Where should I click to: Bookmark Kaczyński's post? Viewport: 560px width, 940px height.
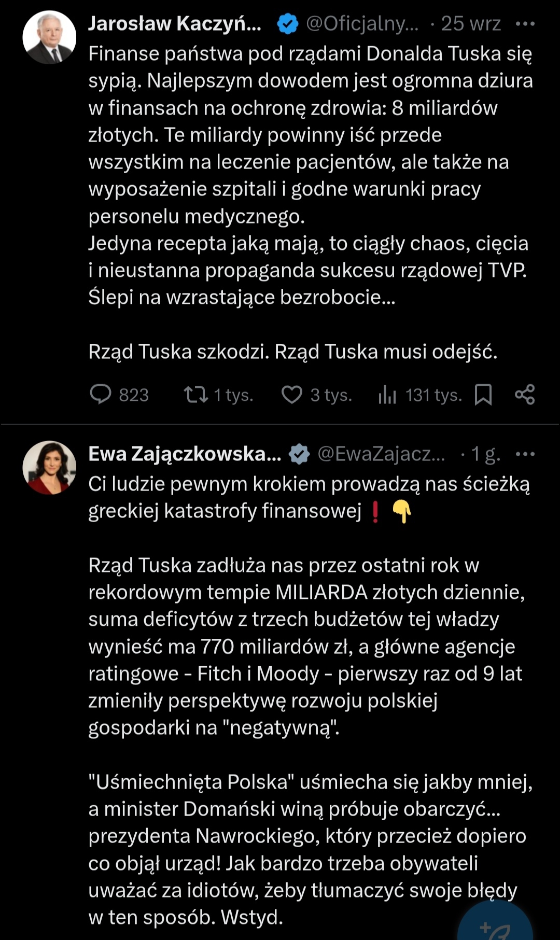483,395
